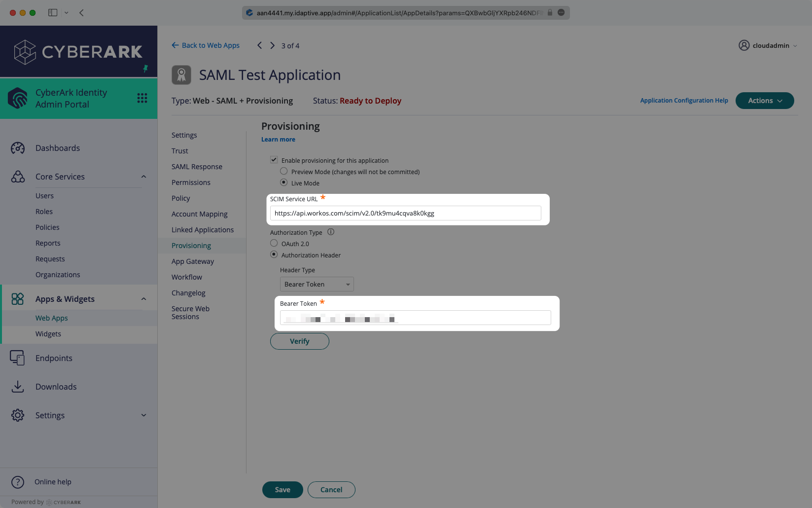Choose OAuth 2.0 authorization type
This screenshot has height=508, width=812.
pyautogui.click(x=274, y=243)
